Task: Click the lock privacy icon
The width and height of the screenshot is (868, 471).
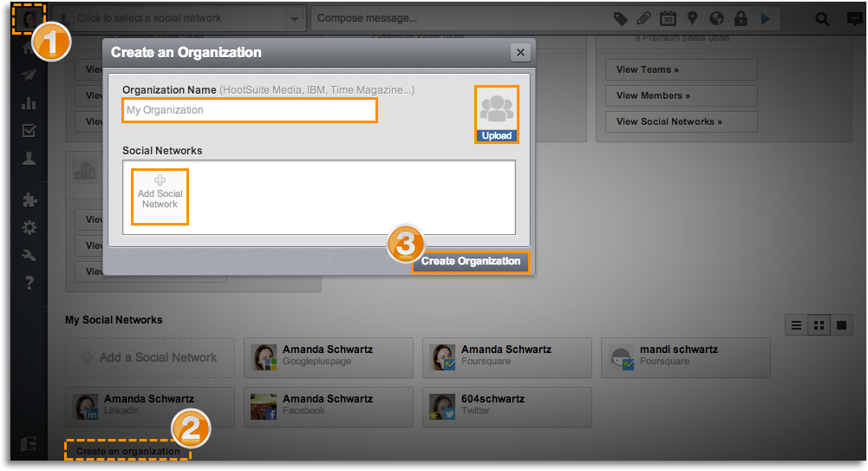Action: [x=741, y=18]
